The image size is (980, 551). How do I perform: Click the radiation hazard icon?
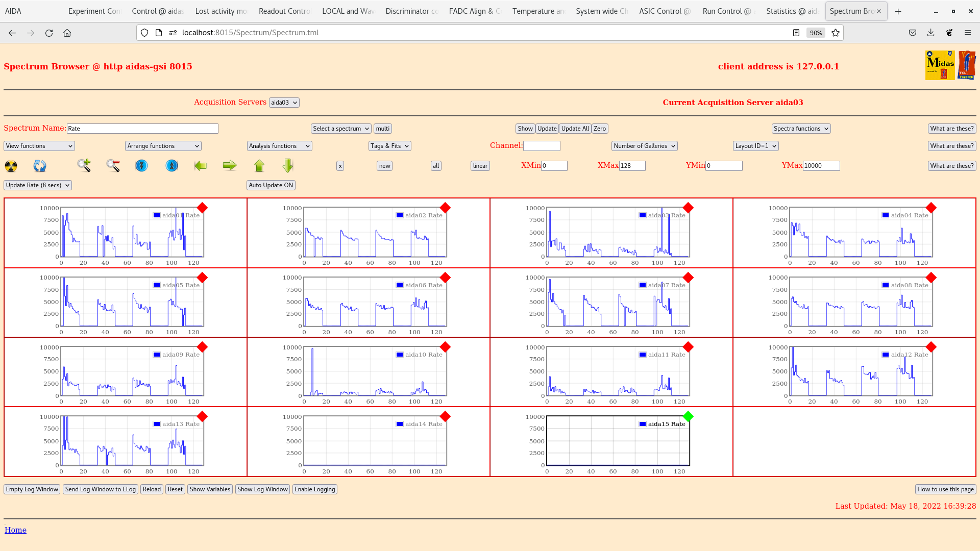(x=11, y=166)
